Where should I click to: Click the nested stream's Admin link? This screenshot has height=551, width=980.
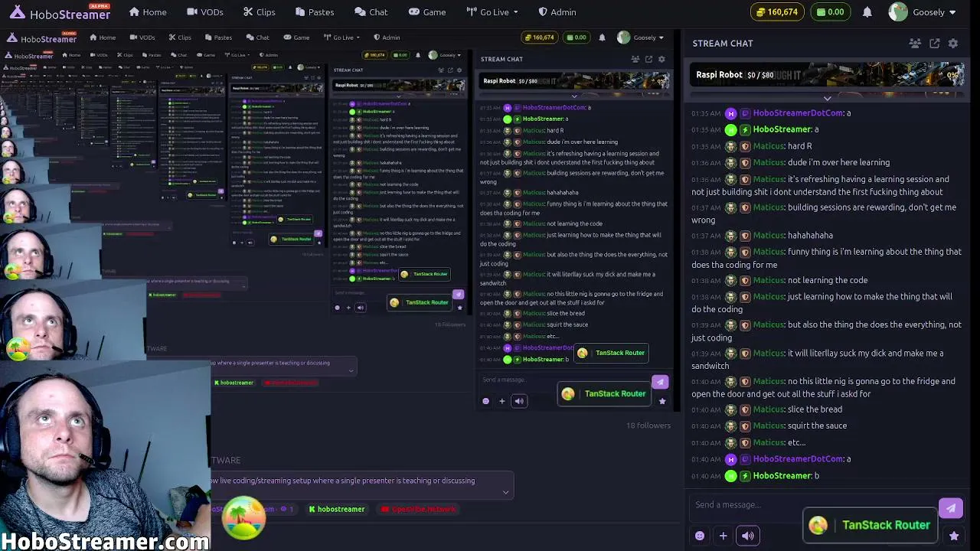(387, 37)
